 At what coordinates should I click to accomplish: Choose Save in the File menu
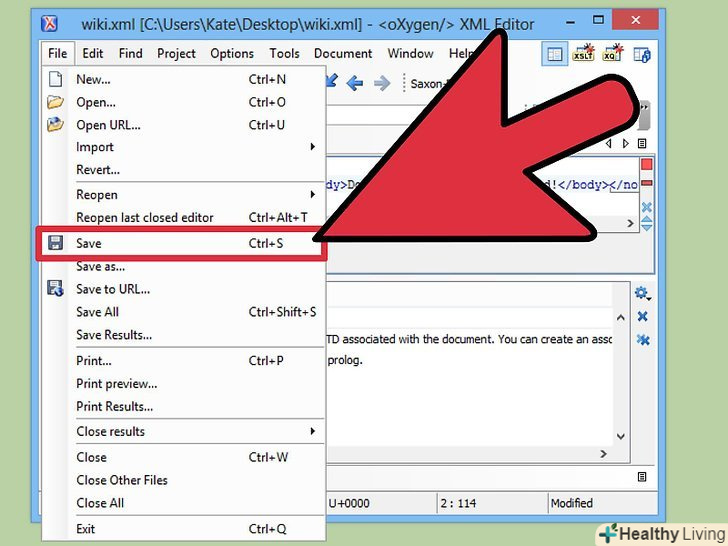click(183, 243)
